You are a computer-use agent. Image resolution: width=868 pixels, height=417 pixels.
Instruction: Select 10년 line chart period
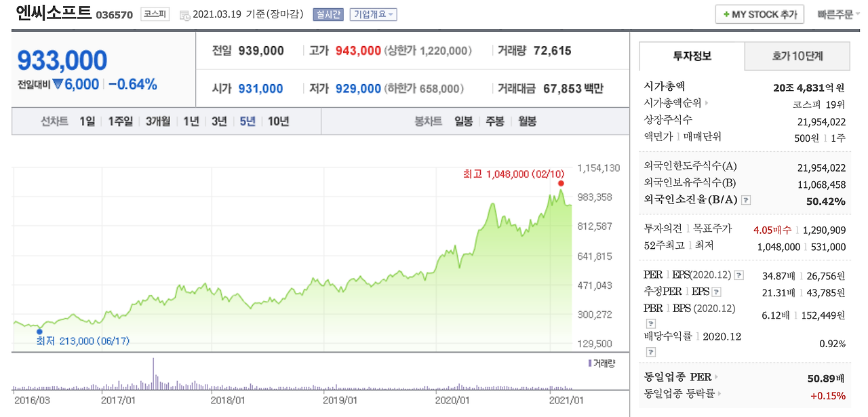[x=278, y=121]
